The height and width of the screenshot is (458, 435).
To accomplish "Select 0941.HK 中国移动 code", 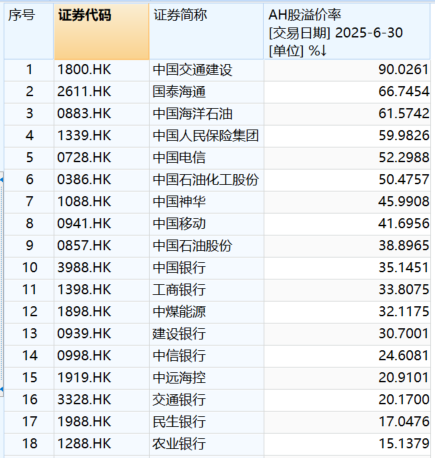I will tap(102, 224).
